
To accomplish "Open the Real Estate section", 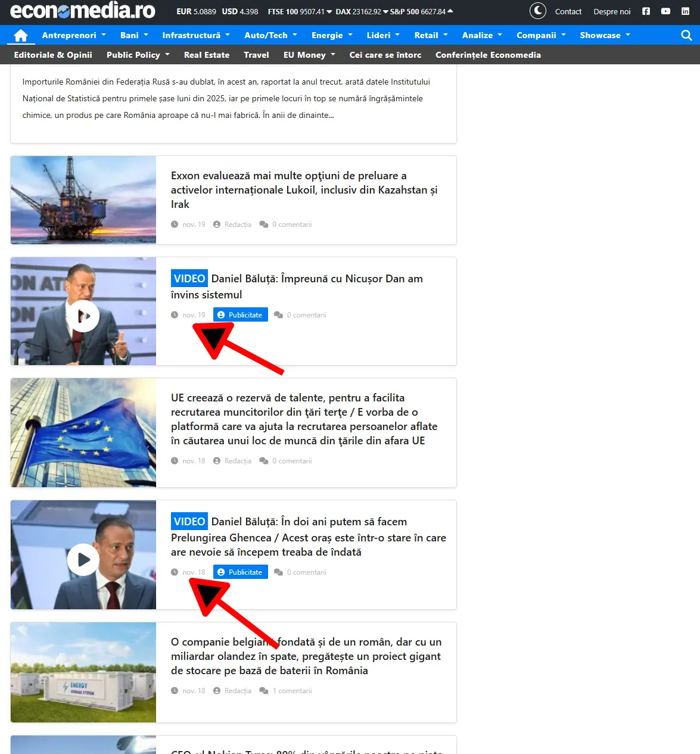I will tap(207, 55).
